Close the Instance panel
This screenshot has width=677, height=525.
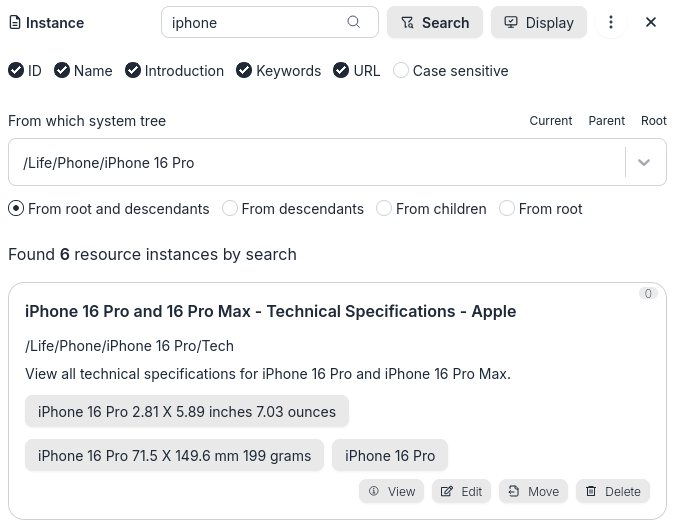[651, 22]
